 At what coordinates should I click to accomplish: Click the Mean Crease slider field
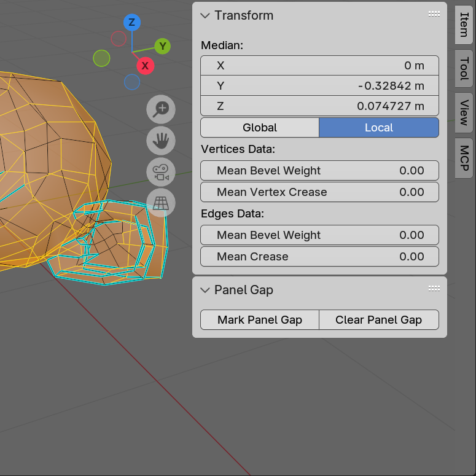pyautogui.click(x=319, y=257)
